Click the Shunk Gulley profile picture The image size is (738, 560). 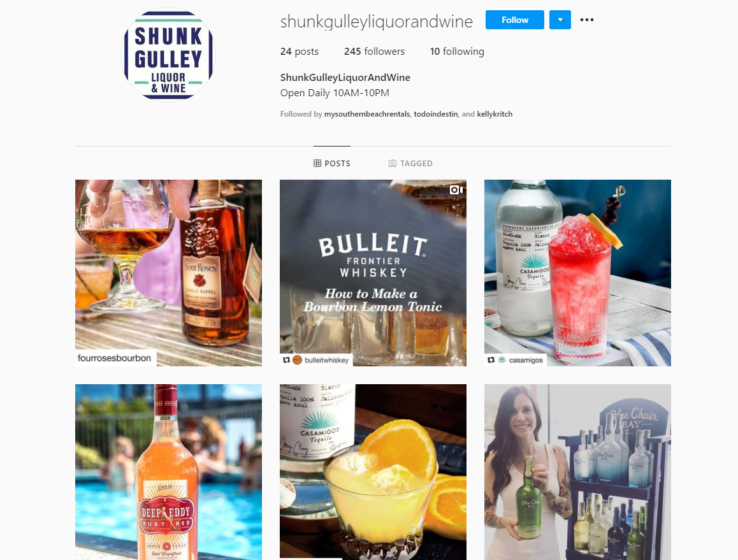[x=168, y=55]
